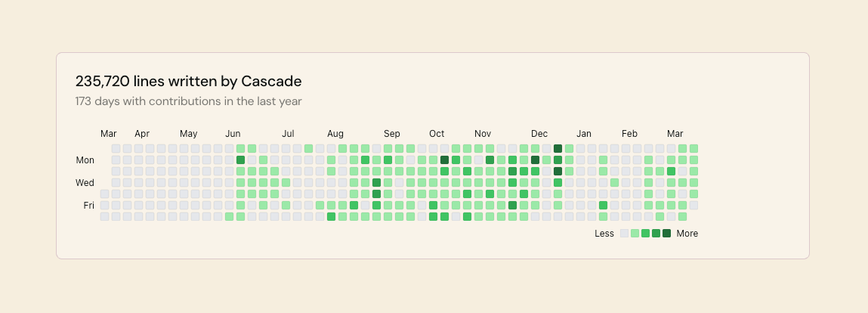Click the "Wed" weekday label

pyautogui.click(x=85, y=183)
